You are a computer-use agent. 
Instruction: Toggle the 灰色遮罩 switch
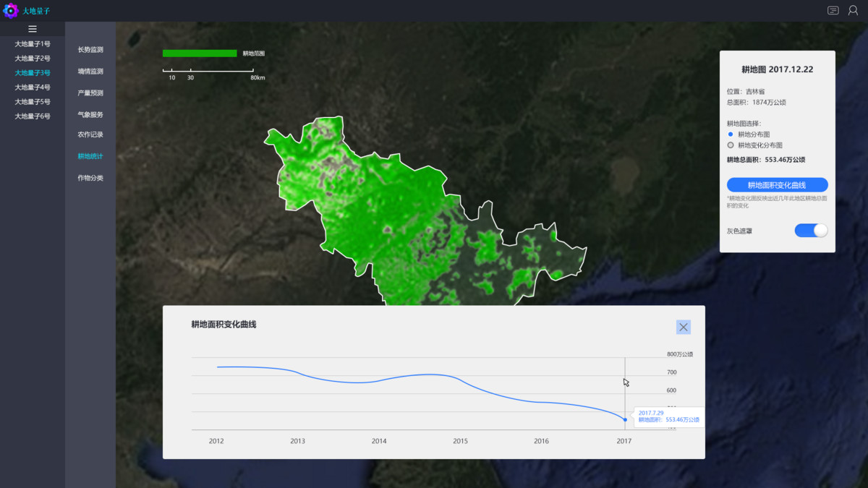[x=811, y=231]
